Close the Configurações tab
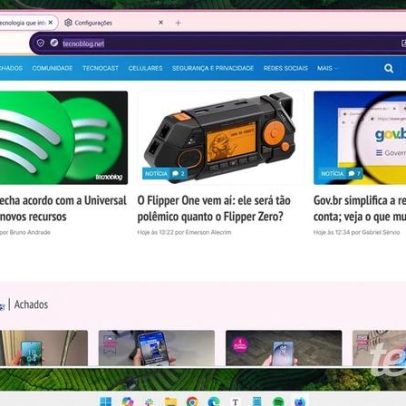 point(161,23)
